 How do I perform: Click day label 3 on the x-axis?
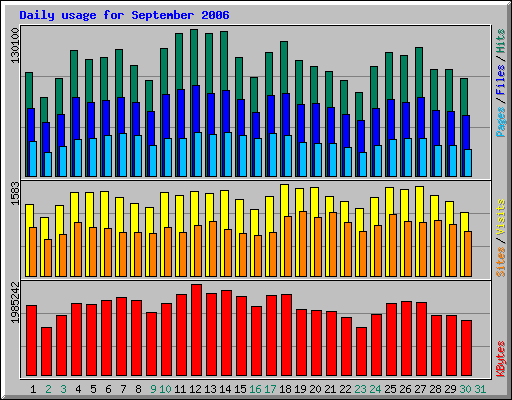[x=63, y=389]
